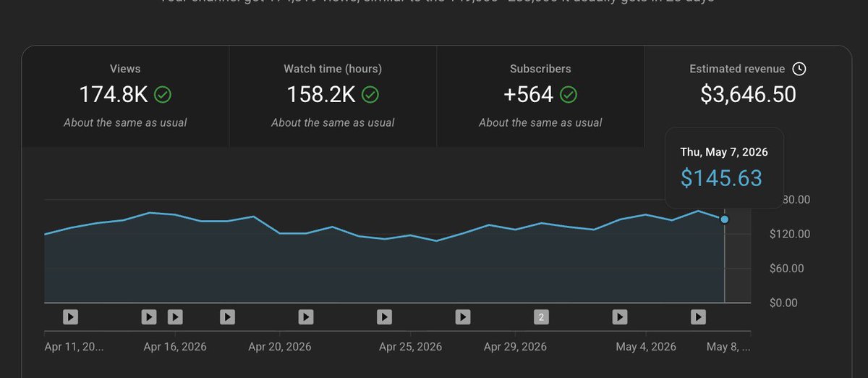This screenshot has width=868, height=378.
Task: Click the Apr 20, 2026 x-axis label
Action: (280, 347)
